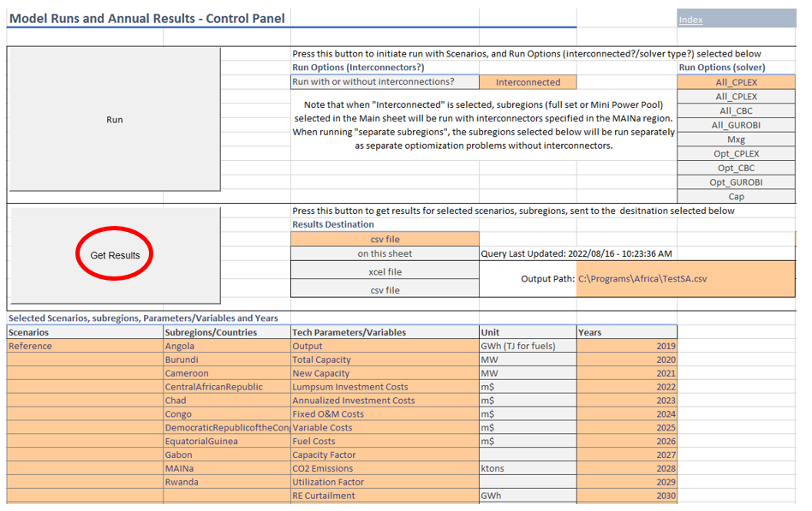Click the Scenarios column header
Image resolution: width=812 pixels, height=511 pixels.
tap(85, 332)
